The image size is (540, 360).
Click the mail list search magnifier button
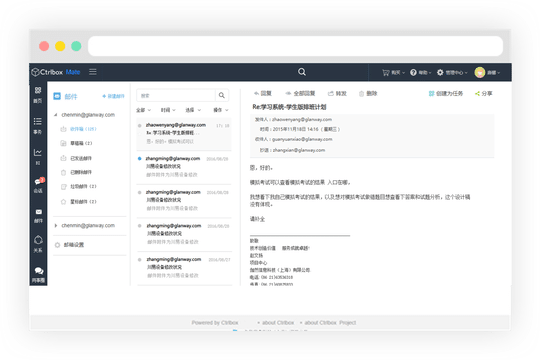[222, 95]
